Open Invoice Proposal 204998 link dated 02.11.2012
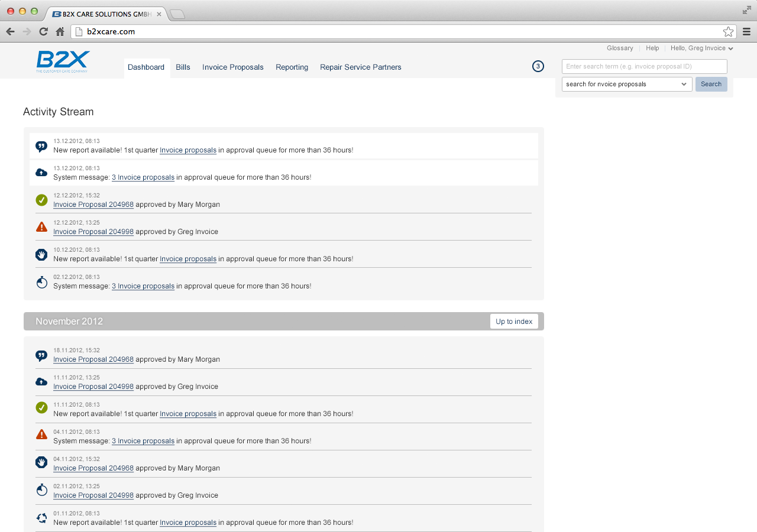Screen dimensions: 757x532 tap(93, 495)
